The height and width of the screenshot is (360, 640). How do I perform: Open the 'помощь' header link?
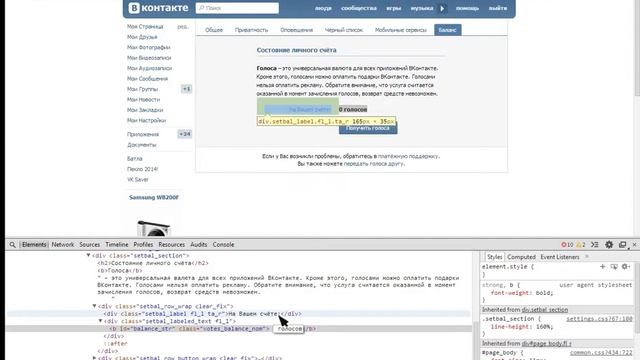(467, 8)
